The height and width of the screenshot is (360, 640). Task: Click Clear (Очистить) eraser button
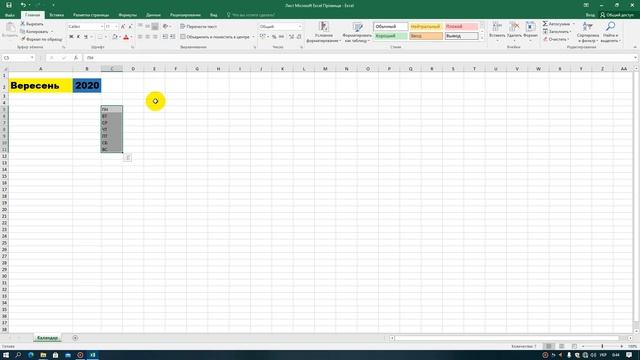click(x=556, y=39)
